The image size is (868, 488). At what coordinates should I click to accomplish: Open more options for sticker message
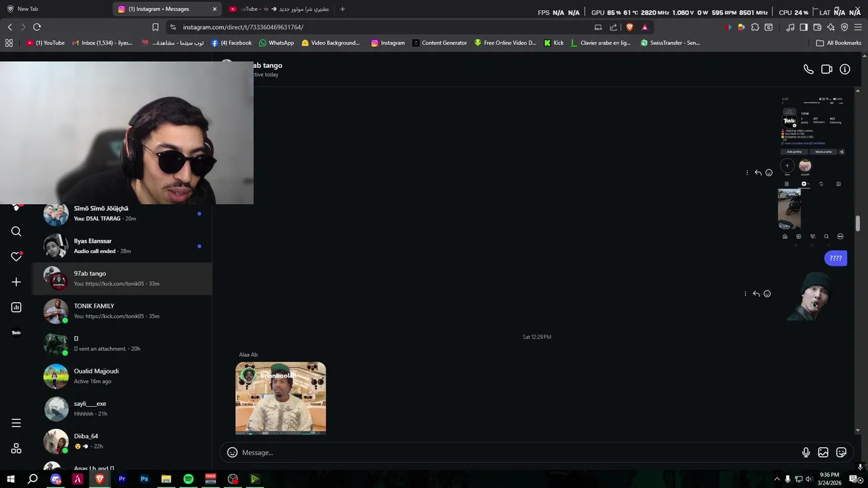[745, 293]
